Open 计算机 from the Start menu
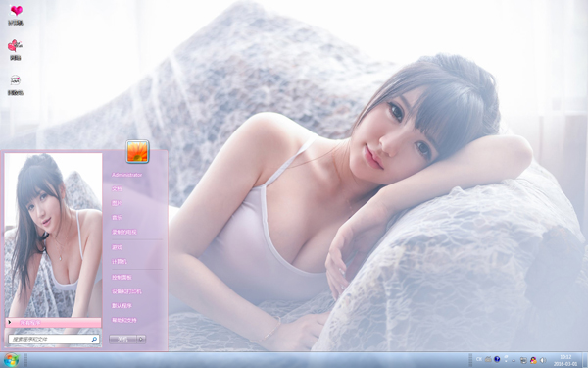 [120, 262]
